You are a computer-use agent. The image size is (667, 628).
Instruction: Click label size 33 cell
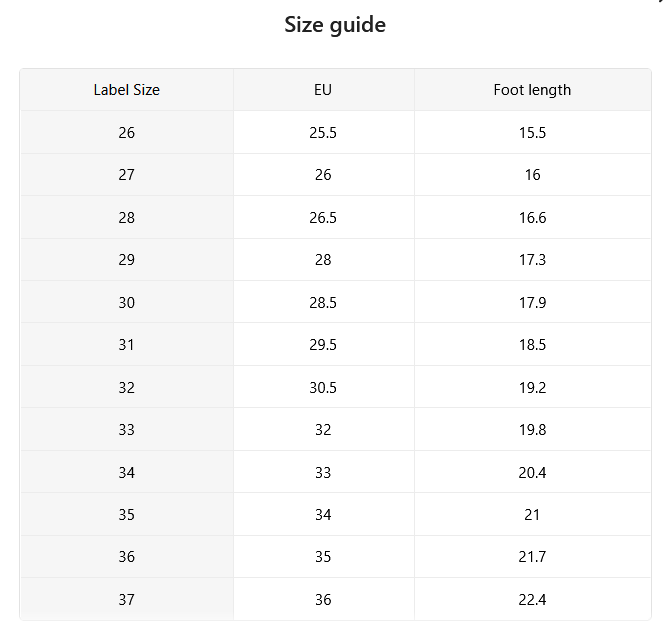click(127, 429)
